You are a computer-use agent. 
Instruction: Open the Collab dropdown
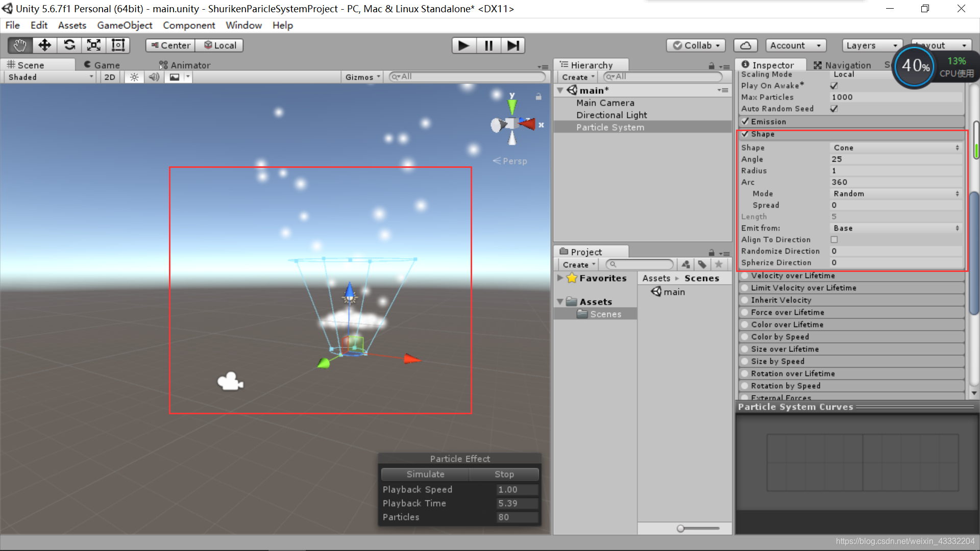(x=696, y=45)
